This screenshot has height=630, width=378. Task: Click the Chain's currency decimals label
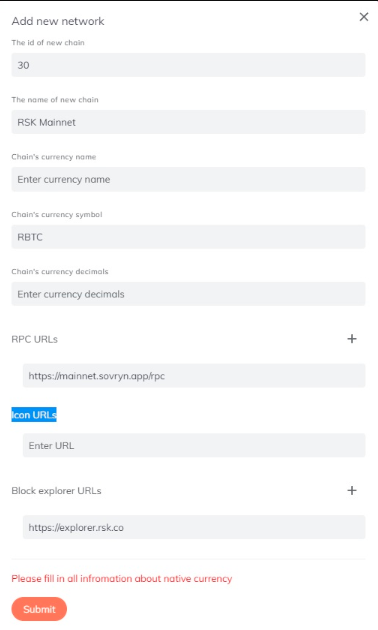(60, 272)
